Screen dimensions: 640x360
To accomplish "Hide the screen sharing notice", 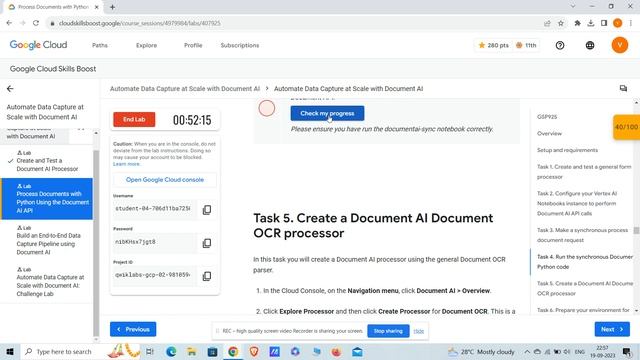I will pos(418,331).
